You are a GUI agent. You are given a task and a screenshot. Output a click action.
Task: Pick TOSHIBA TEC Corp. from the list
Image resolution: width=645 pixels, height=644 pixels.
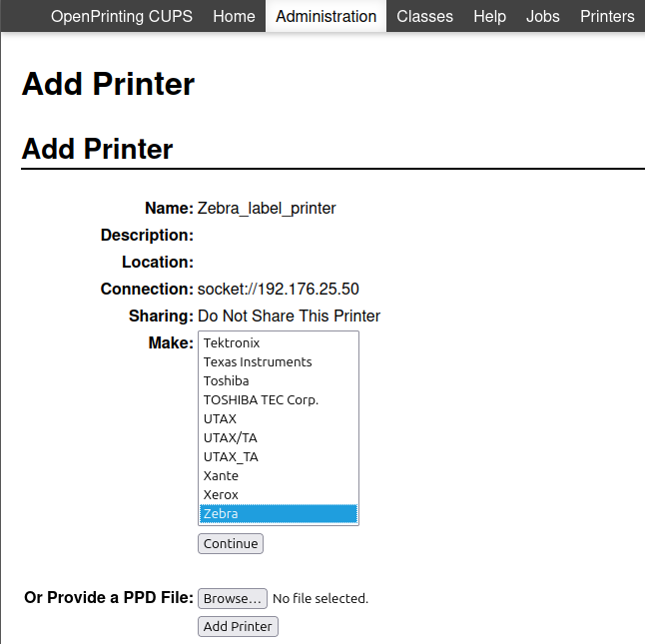tap(261, 400)
